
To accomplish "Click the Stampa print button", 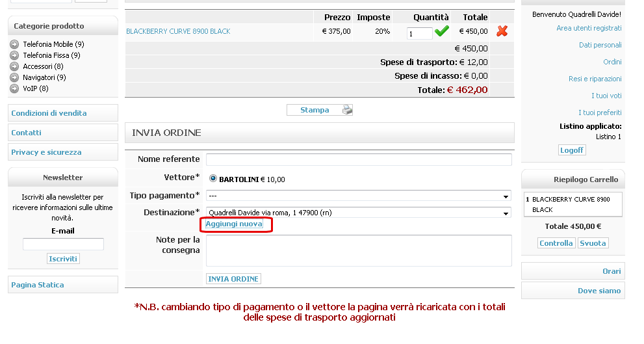I will tap(320, 110).
